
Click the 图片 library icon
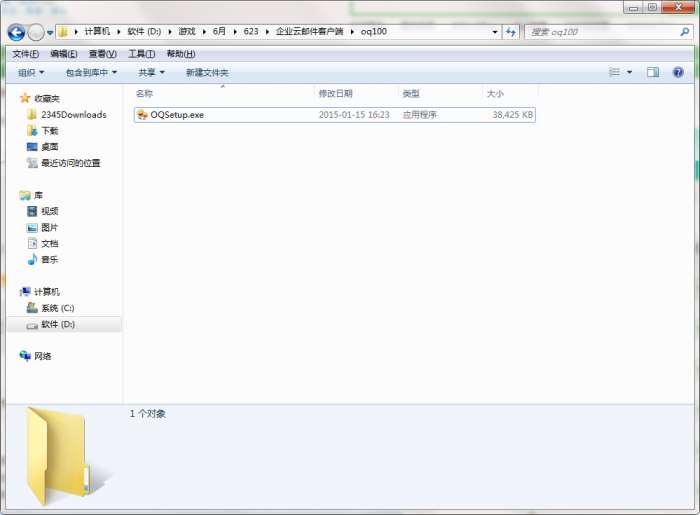(32, 228)
